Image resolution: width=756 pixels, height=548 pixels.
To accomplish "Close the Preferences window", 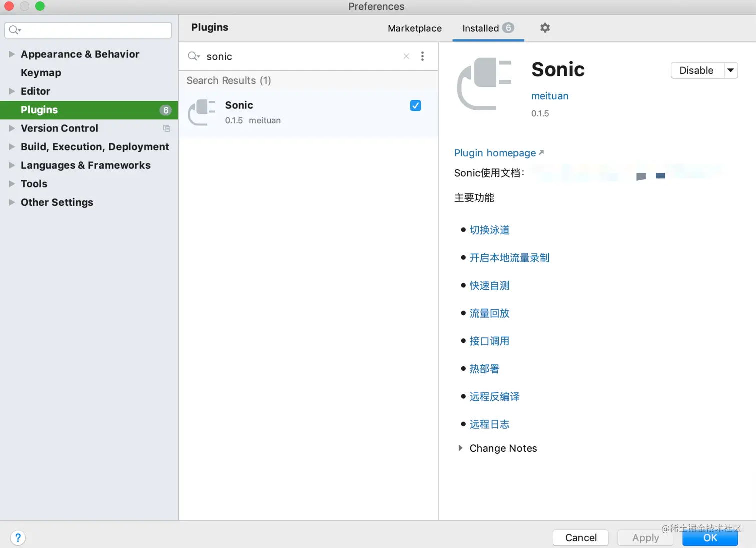I will [x=9, y=6].
